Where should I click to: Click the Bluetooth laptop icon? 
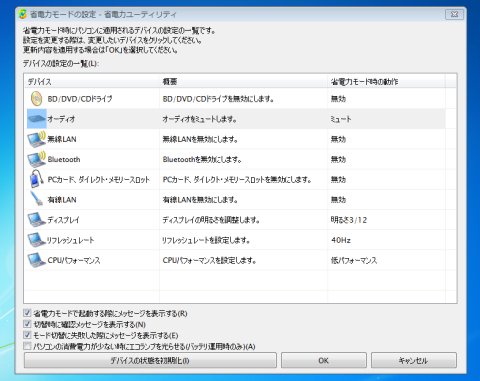pyautogui.click(x=37, y=159)
